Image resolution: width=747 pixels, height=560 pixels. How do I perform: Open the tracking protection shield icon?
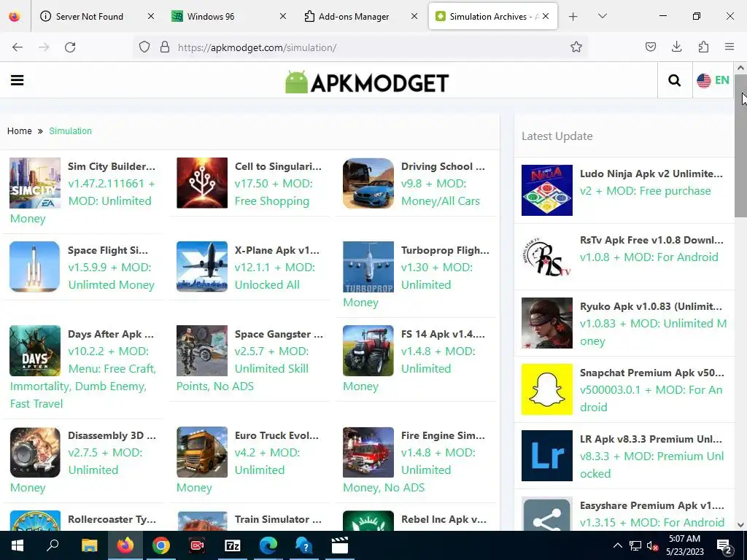144,47
